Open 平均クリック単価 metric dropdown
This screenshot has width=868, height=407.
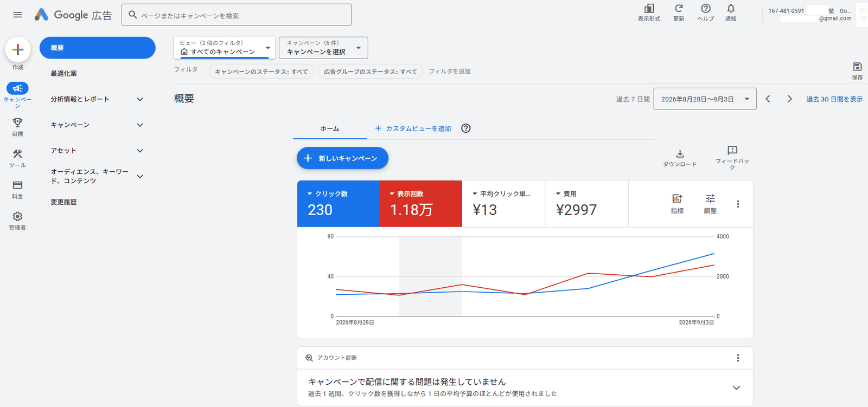coord(501,193)
